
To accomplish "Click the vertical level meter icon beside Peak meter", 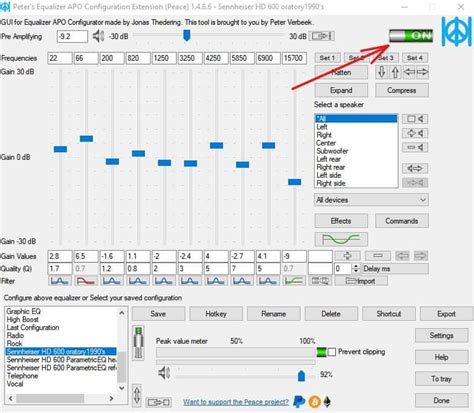I will click(x=138, y=343).
